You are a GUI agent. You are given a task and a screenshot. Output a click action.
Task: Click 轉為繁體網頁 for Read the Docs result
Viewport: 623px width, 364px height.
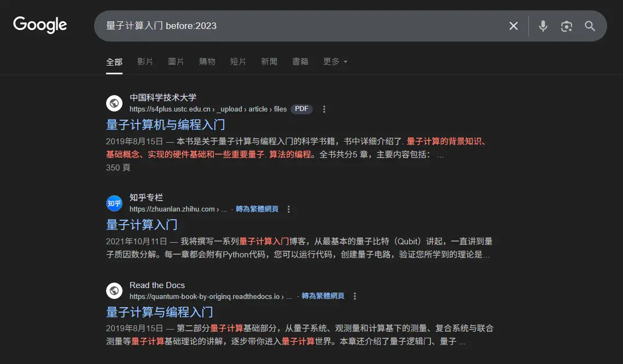tap(323, 296)
